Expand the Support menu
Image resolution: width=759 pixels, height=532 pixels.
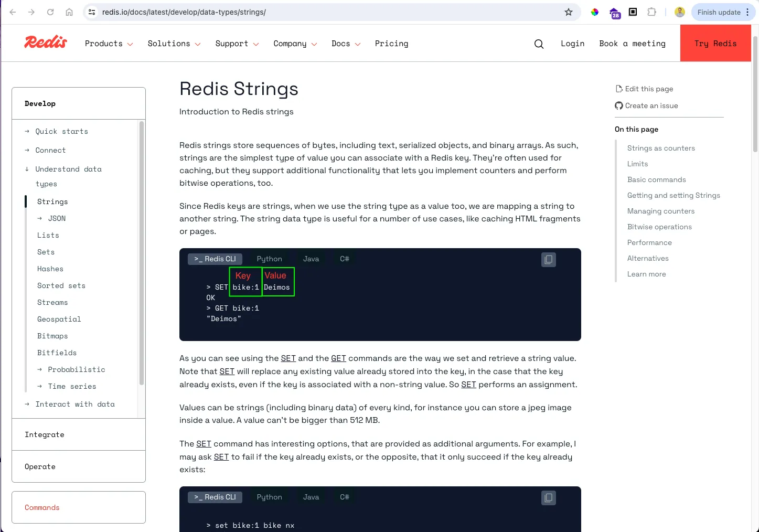click(237, 44)
